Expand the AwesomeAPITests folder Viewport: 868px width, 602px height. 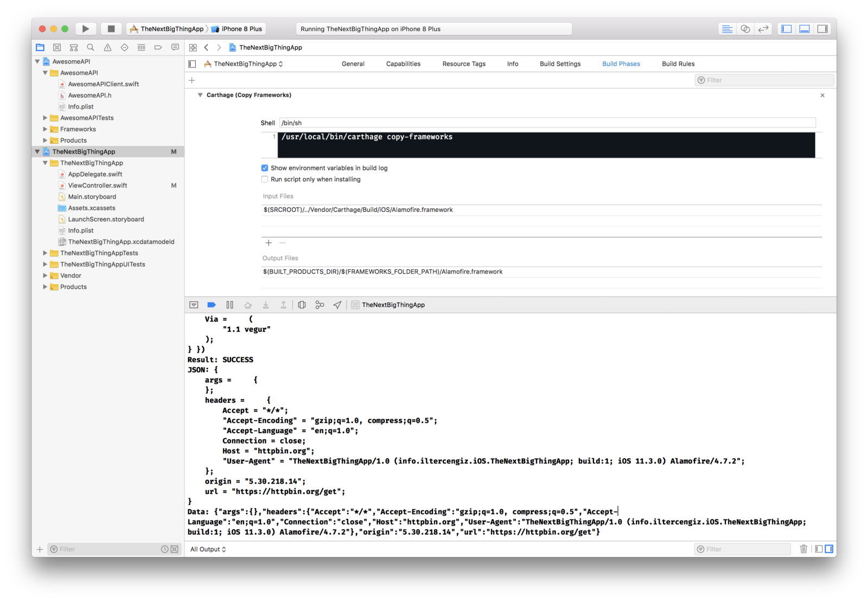coord(45,118)
